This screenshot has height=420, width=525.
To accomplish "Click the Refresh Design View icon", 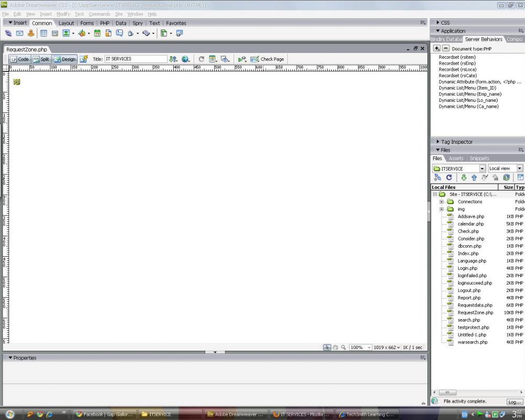I will click(x=201, y=59).
